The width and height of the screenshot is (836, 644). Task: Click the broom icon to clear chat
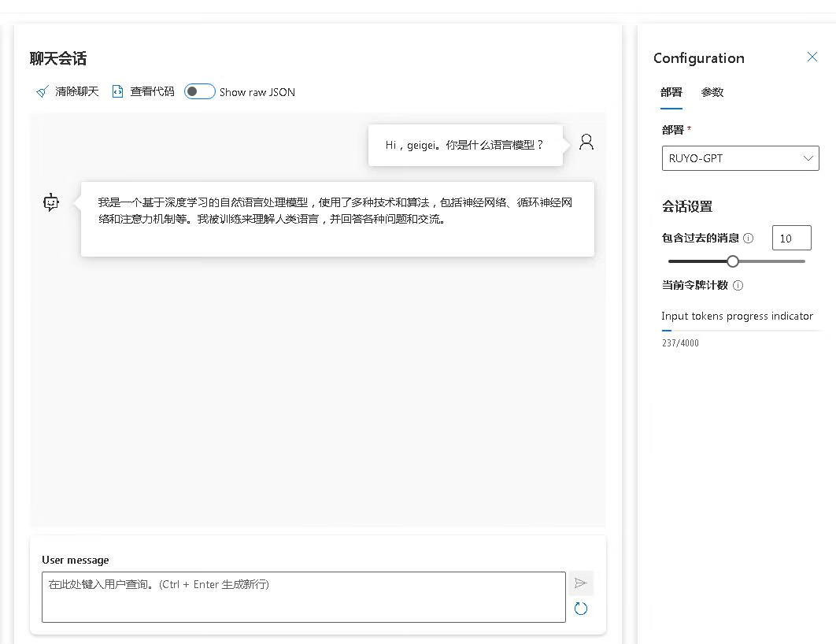click(x=43, y=92)
